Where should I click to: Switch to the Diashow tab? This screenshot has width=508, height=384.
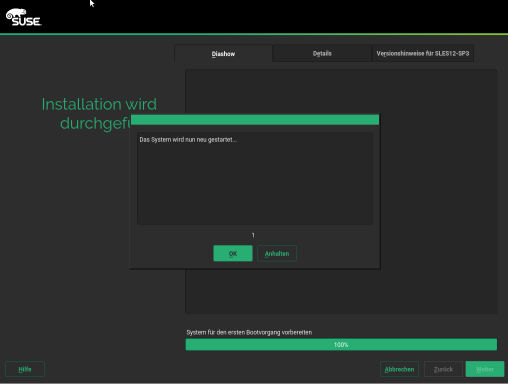coord(223,53)
